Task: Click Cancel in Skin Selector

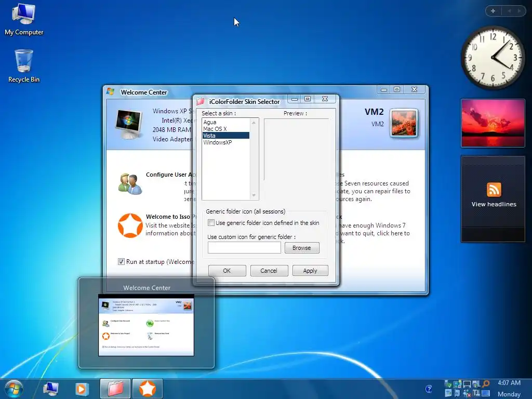Action: [x=269, y=270]
